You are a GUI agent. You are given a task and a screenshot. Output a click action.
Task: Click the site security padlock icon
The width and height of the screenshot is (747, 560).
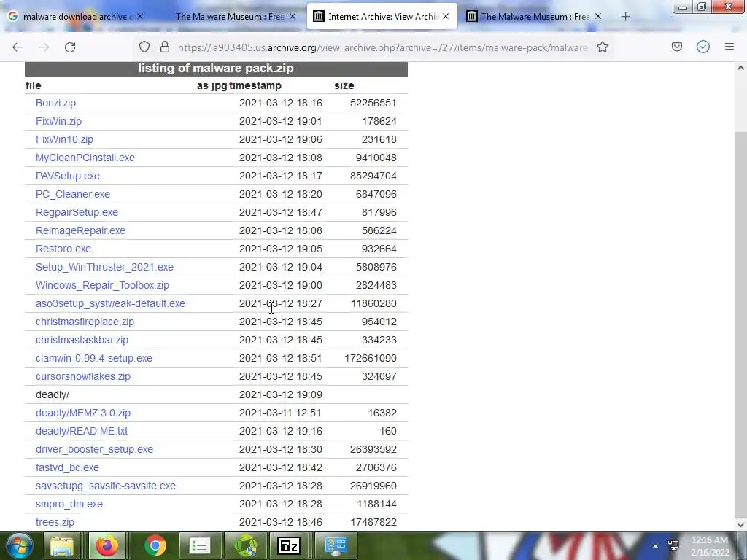(165, 47)
